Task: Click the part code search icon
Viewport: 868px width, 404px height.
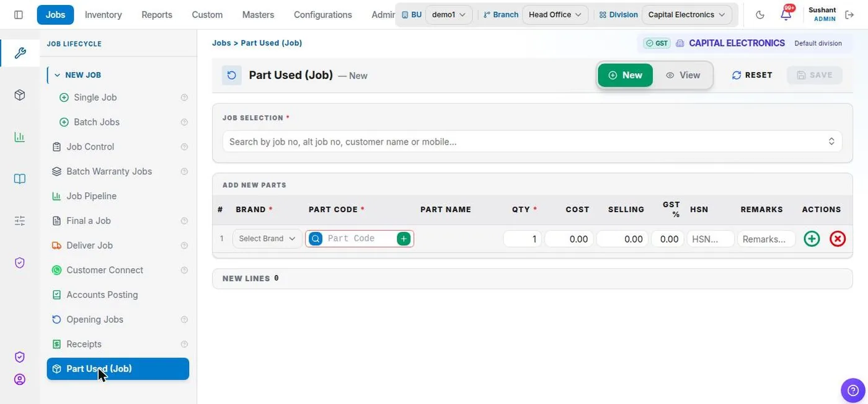Action: pyautogui.click(x=316, y=238)
